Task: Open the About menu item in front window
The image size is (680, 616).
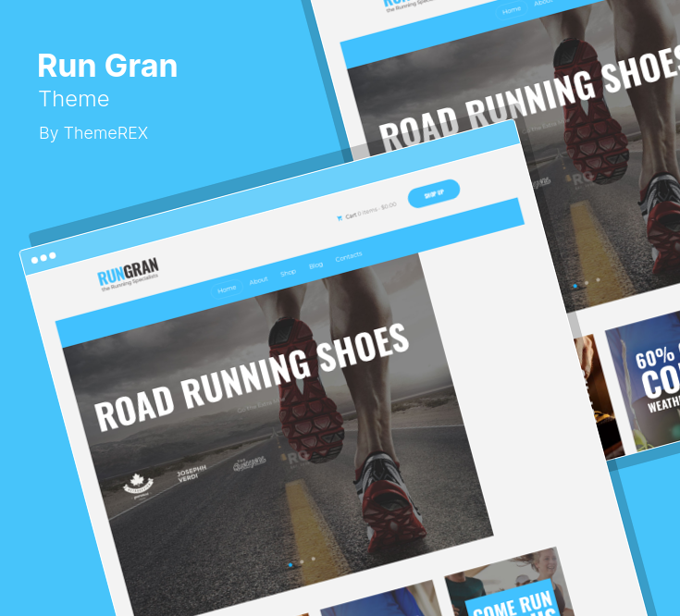Action: pyautogui.click(x=258, y=281)
